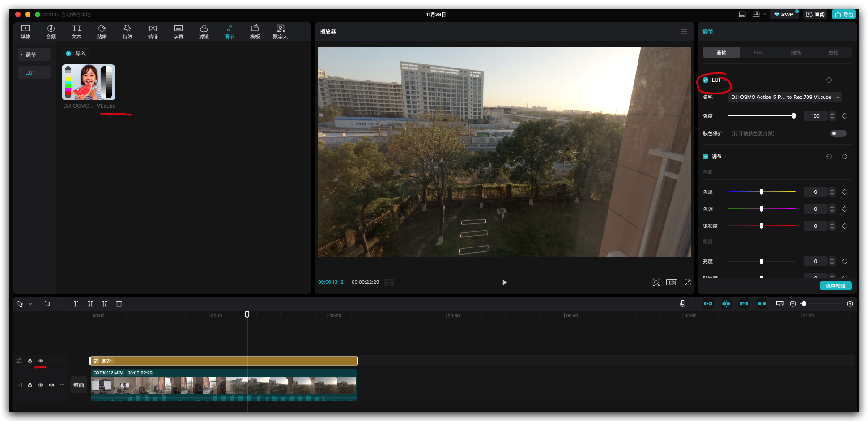Reset the 调节 section

point(829,157)
